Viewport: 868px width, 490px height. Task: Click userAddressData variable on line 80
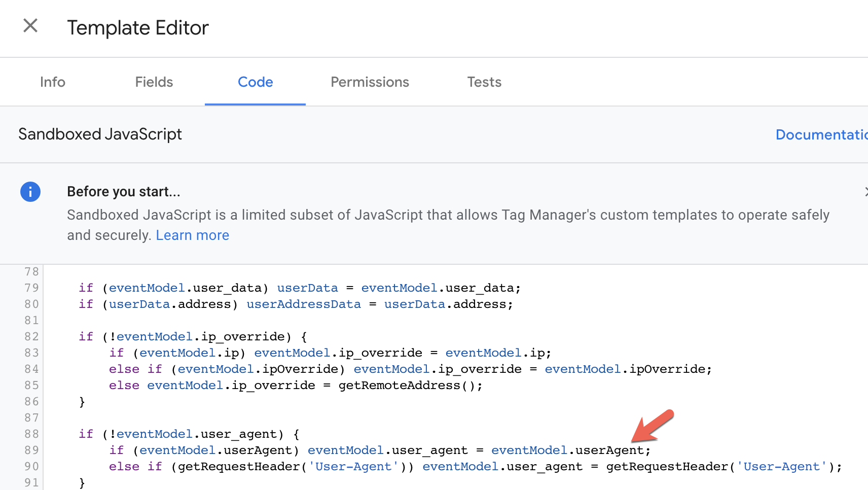pos(304,304)
